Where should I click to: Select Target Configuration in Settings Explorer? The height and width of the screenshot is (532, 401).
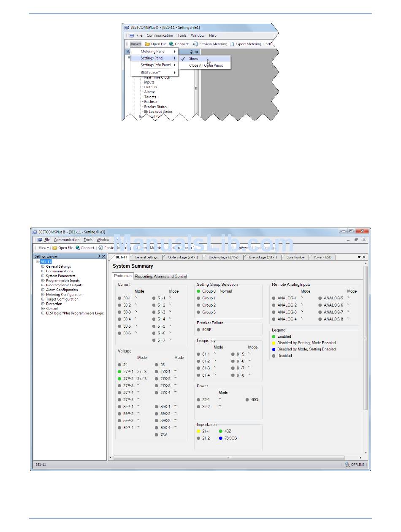click(x=62, y=299)
